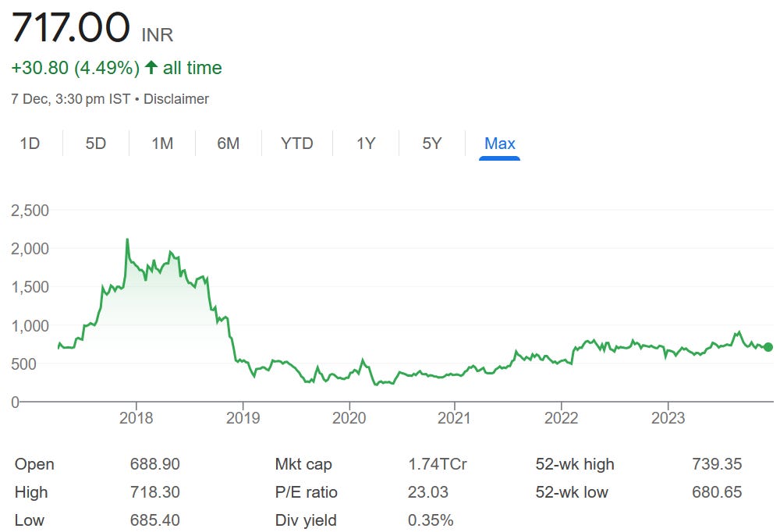Click the 'all time' label
Screen dimensions: 780x532
pyautogui.click(x=193, y=68)
